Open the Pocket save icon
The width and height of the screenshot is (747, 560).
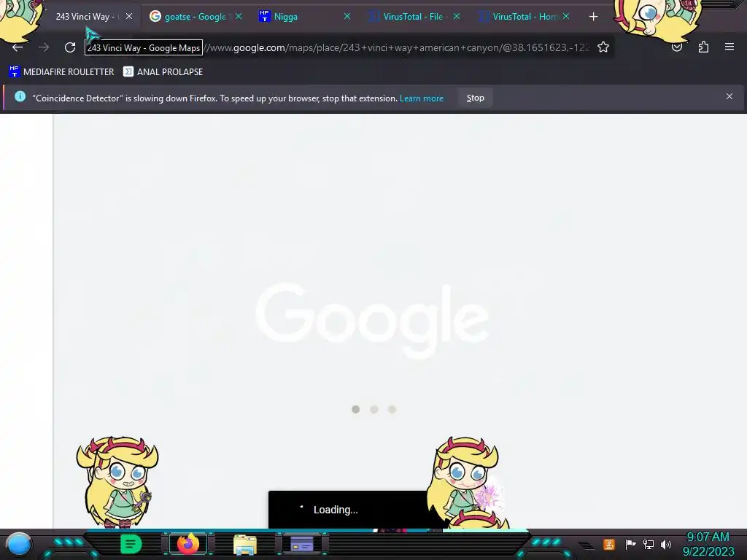coord(677,47)
